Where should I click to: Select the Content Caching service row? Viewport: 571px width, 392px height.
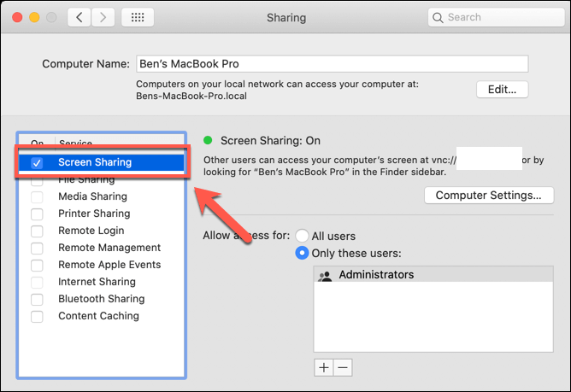coord(102,316)
